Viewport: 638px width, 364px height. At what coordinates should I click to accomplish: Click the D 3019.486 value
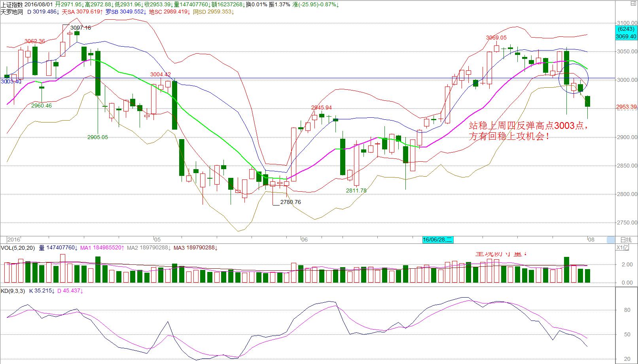pyautogui.click(x=43, y=12)
